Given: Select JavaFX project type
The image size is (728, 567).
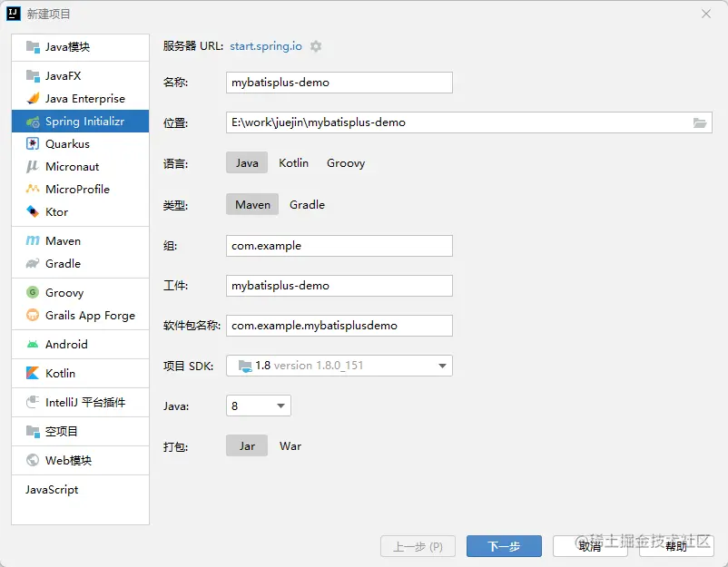Looking at the screenshot, I should 80,75.
